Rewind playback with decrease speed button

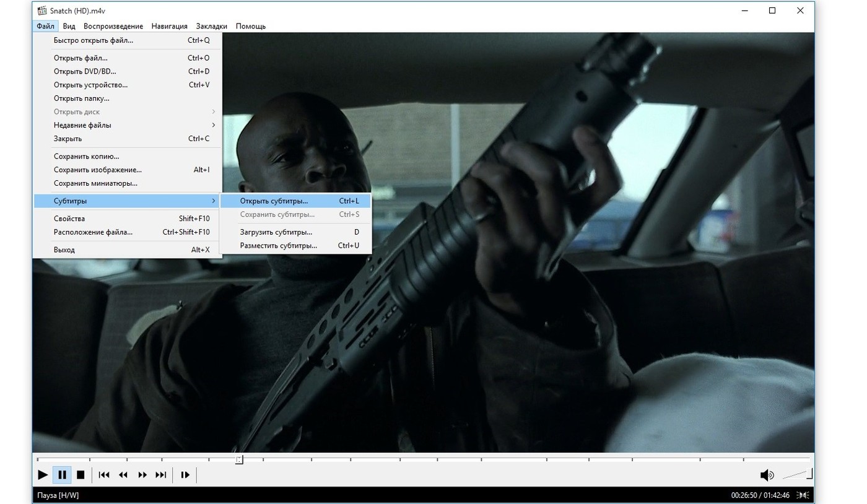pyautogui.click(x=123, y=475)
